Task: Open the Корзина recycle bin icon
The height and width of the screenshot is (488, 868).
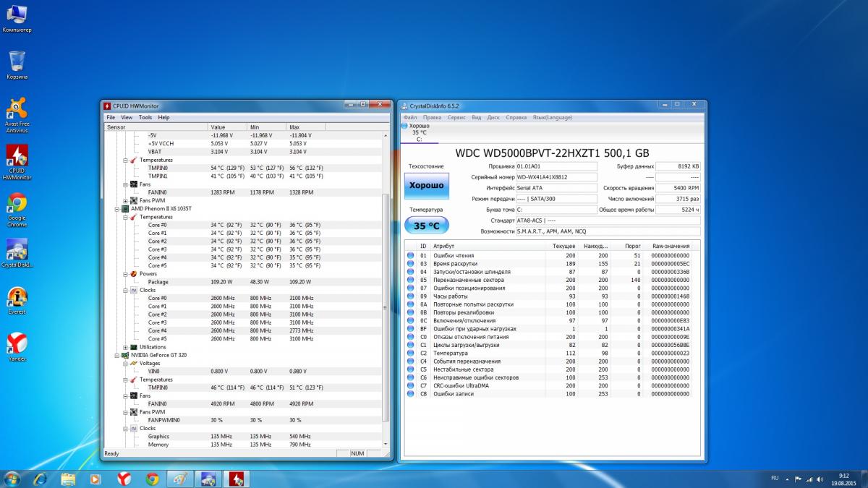Action: pos(17,65)
